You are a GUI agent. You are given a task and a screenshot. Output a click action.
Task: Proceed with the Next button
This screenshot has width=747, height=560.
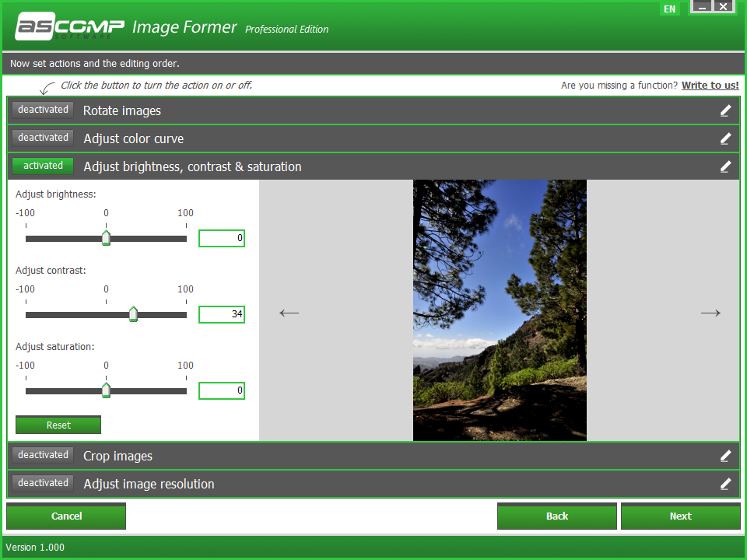[680, 516]
